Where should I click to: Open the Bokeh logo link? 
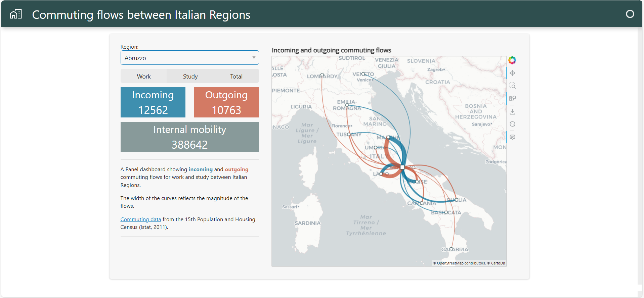click(x=512, y=60)
